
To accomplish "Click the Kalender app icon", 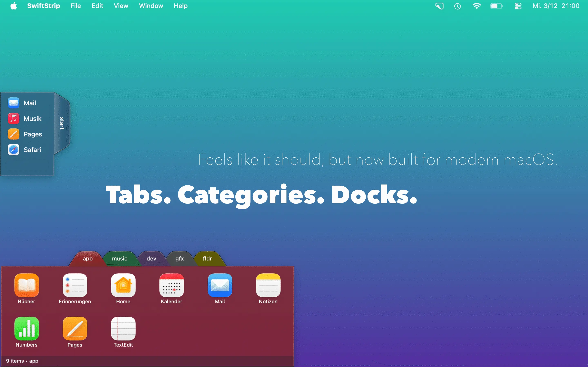I will pos(171,285).
